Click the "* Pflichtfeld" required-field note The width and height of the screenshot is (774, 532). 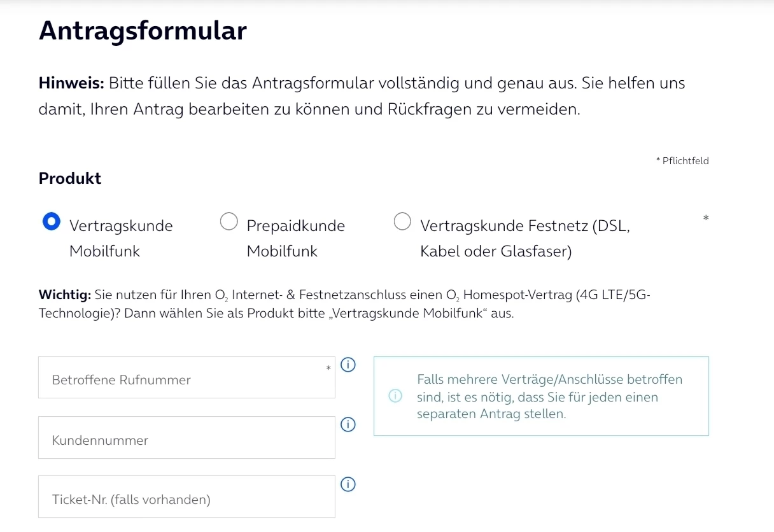pyautogui.click(x=682, y=161)
